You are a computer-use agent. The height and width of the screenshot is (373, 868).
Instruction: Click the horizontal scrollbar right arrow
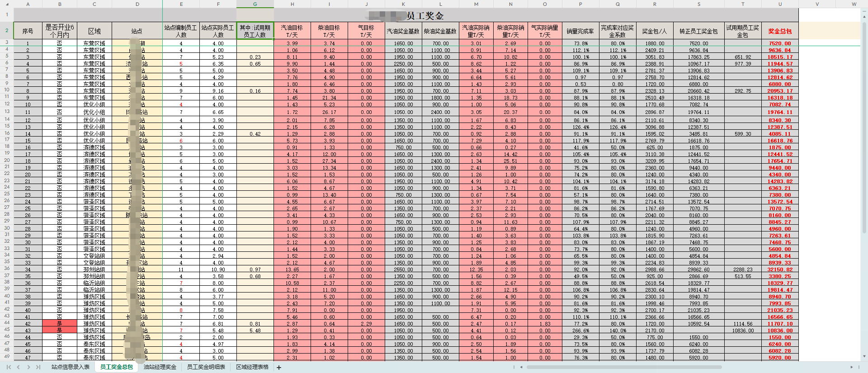pos(852,367)
